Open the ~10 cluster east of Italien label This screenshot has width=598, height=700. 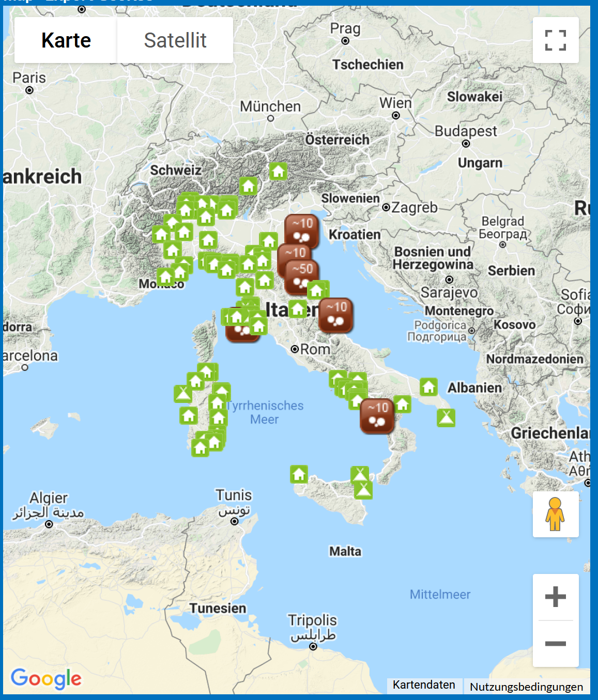(336, 315)
